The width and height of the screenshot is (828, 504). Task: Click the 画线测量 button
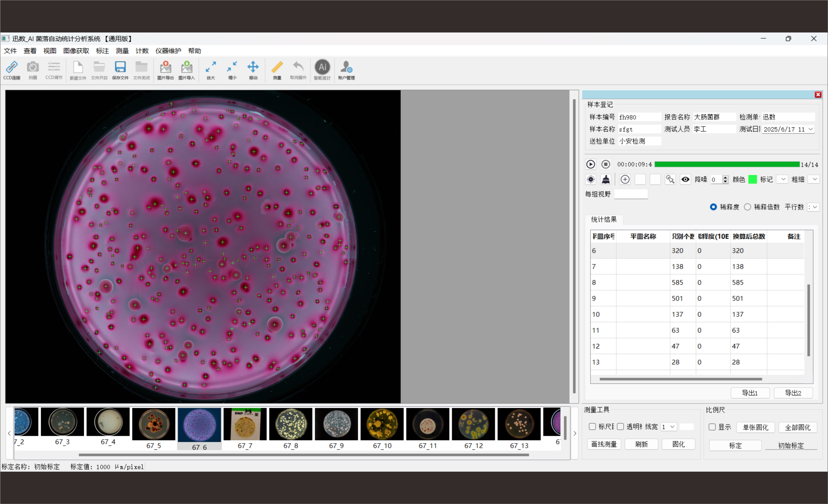[x=604, y=444]
